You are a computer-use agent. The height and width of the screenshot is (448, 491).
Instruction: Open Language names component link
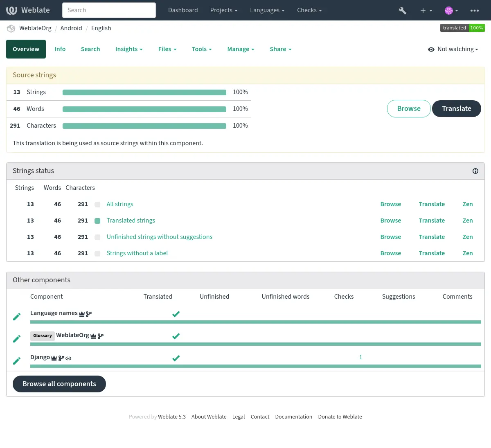(54, 313)
